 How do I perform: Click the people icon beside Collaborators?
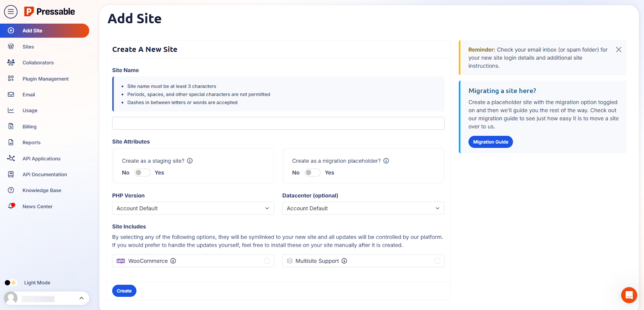pos(11,62)
